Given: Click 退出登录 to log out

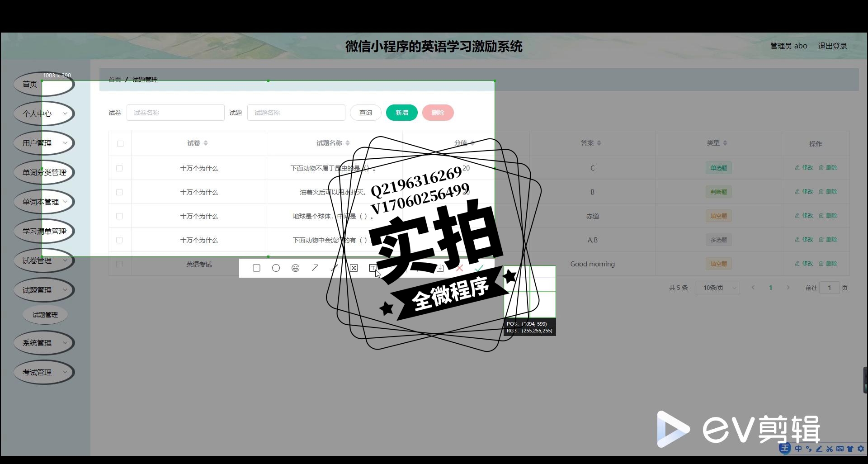Looking at the screenshot, I should (x=832, y=46).
